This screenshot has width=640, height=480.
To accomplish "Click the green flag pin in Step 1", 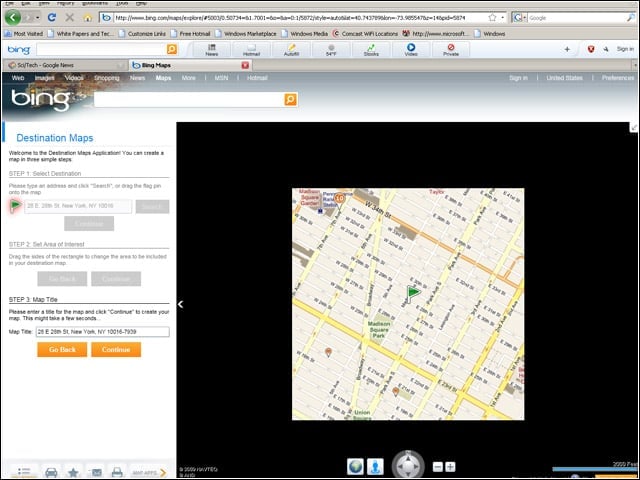I will [x=16, y=205].
